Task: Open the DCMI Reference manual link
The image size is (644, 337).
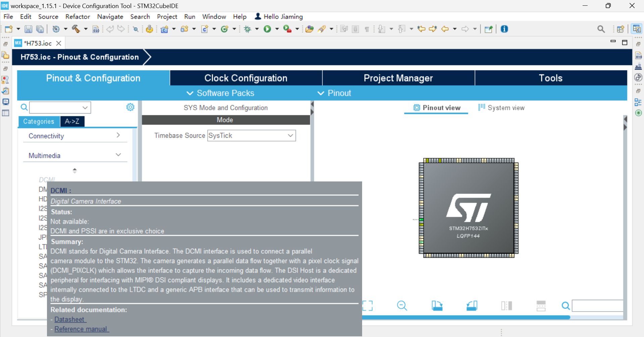Action: (81, 329)
